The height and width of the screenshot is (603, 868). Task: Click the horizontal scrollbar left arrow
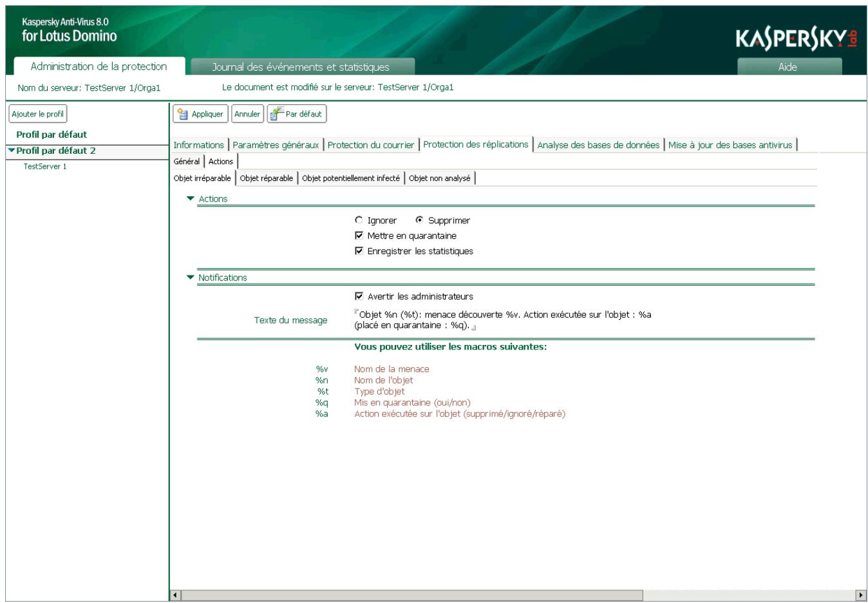click(176, 595)
